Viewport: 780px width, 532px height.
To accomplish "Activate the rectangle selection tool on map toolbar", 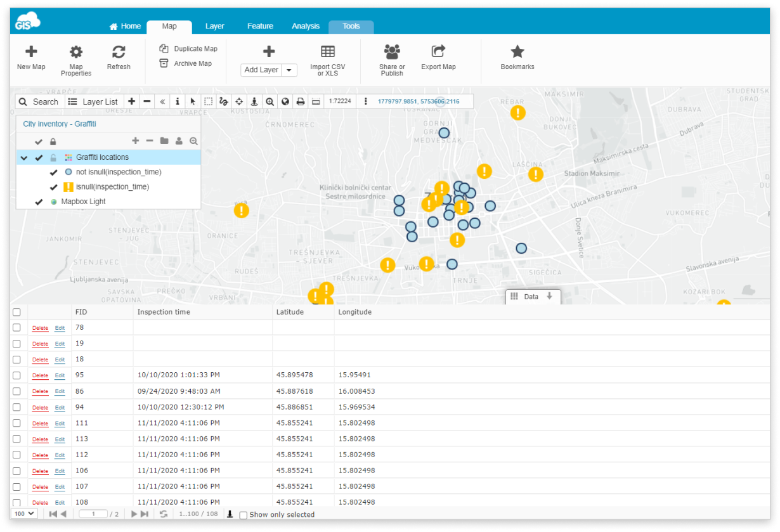I will point(208,101).
